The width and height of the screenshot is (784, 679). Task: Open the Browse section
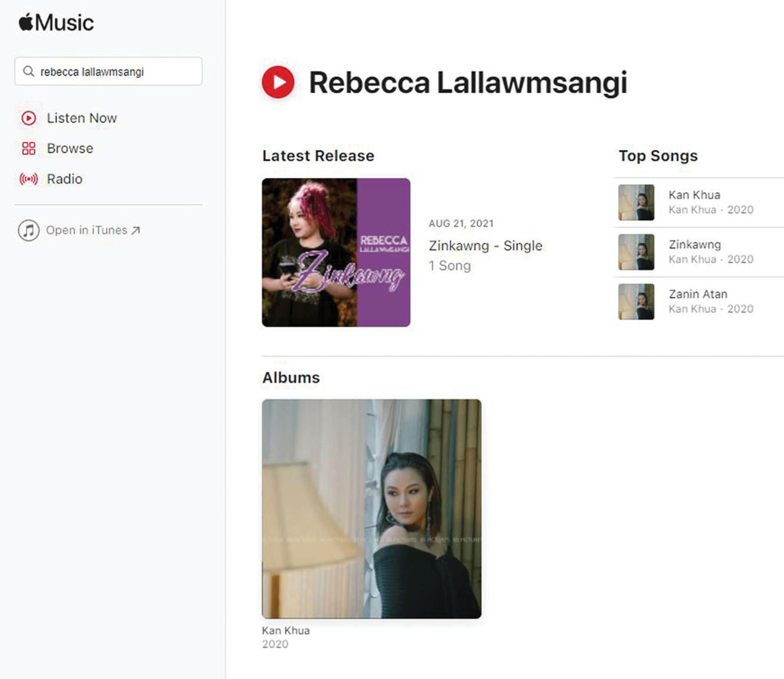tap(70, 148)
